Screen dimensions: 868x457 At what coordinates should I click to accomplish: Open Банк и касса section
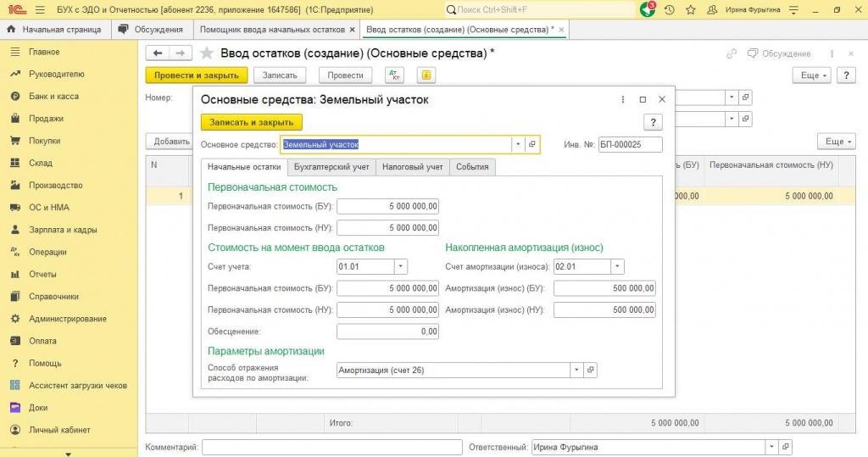tap(53, 97)
